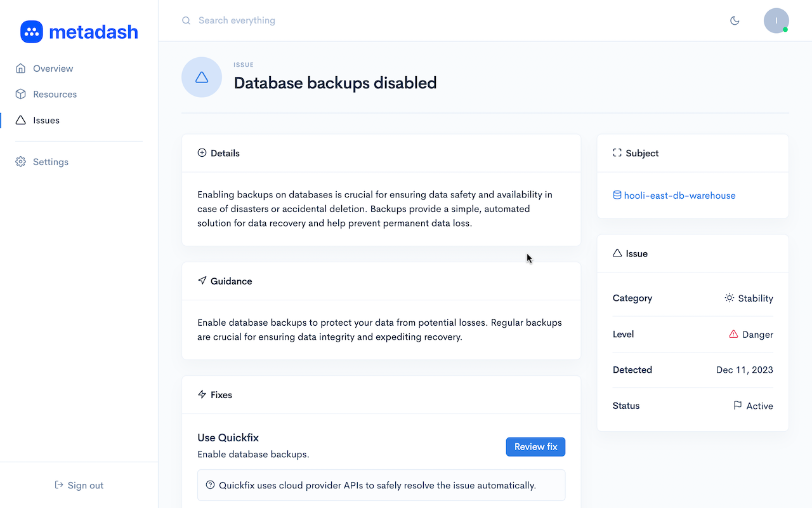Click the issue triangle badge icon
812x508 pixels.
point(202,77)
